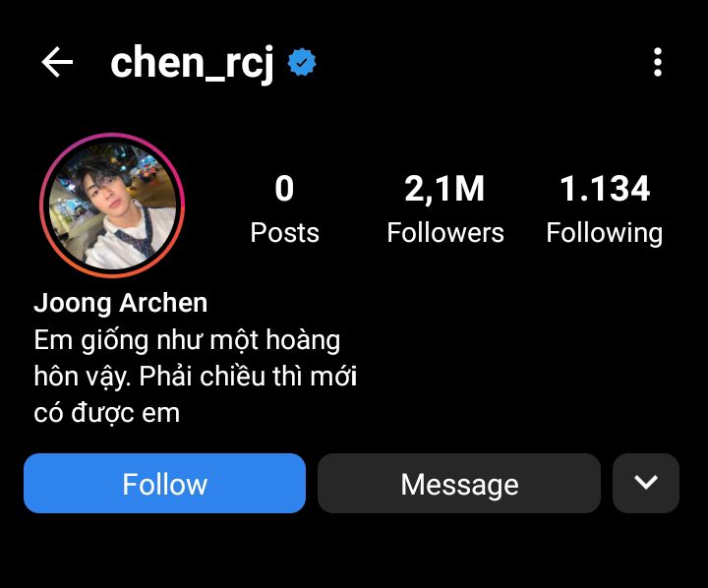The image size is (708, 588).
Task: Send a Message to Joong Archen
Action: 459,483
